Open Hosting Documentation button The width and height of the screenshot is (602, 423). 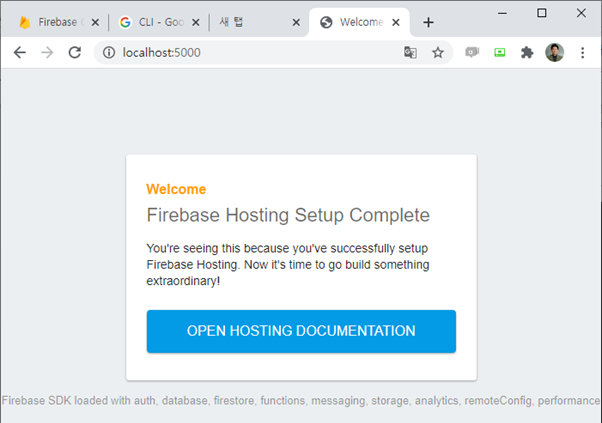[301, 331]
